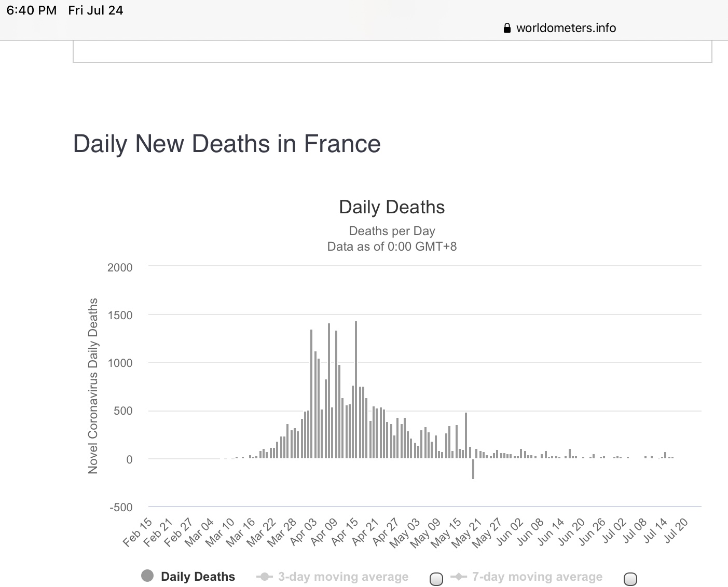Show the 7-day moving average series
The width and height of the screenshot is (728, 587).
click(537, 577)
